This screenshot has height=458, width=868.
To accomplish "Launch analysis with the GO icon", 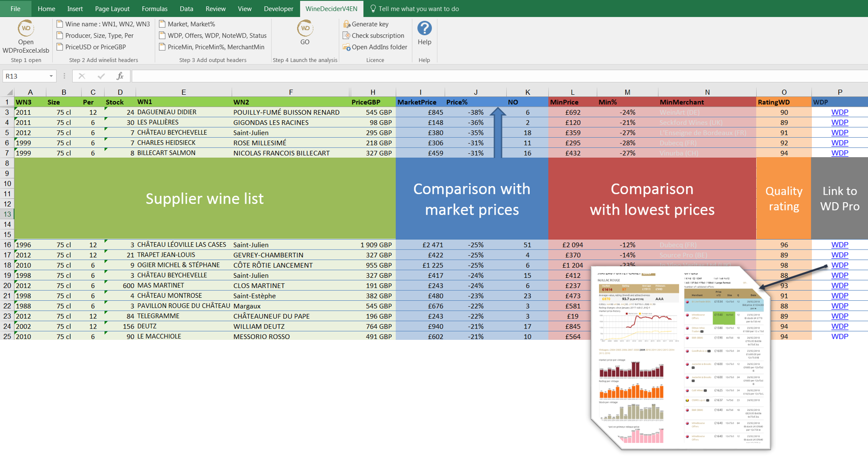I will click(305, 29).
